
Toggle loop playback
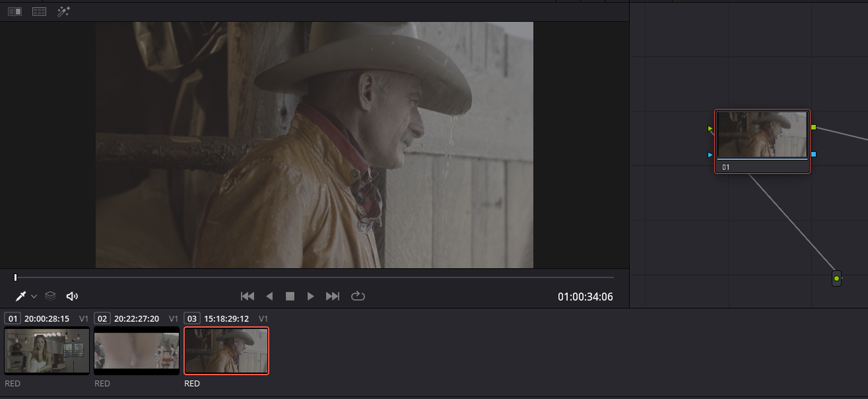[357, 296]
